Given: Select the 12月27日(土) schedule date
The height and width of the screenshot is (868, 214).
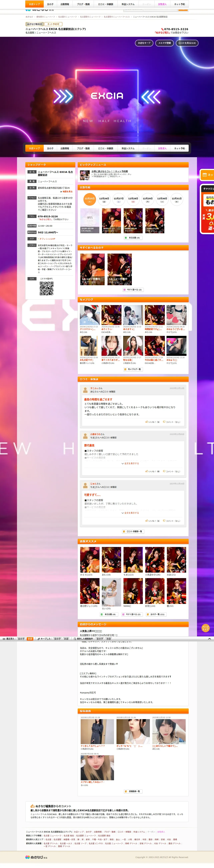Looking at the screenshot, I should pyautogui.click(x=118, y=199).
